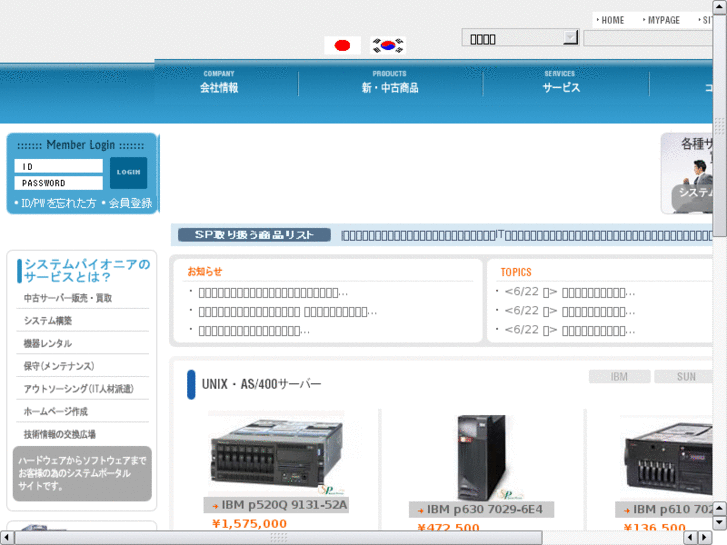Click the horizontal scrollbar right arrow
The width and height of the screenshot is (727, 545).
click(x=705, y=537)
